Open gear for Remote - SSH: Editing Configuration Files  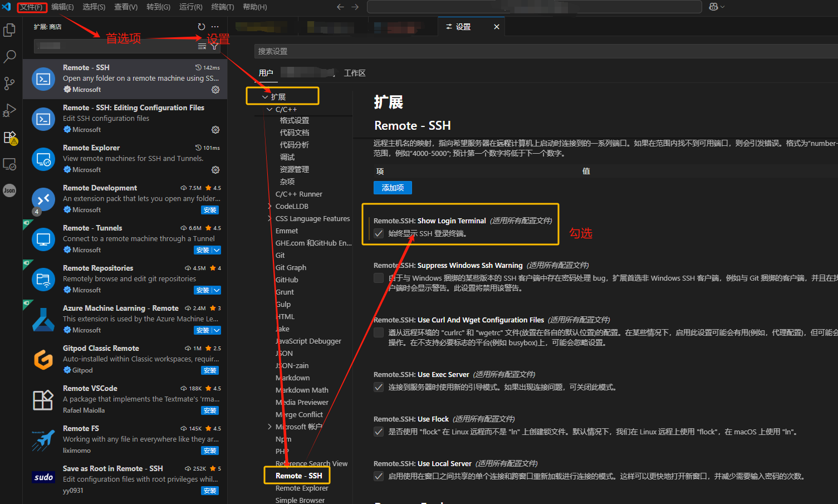215,130
